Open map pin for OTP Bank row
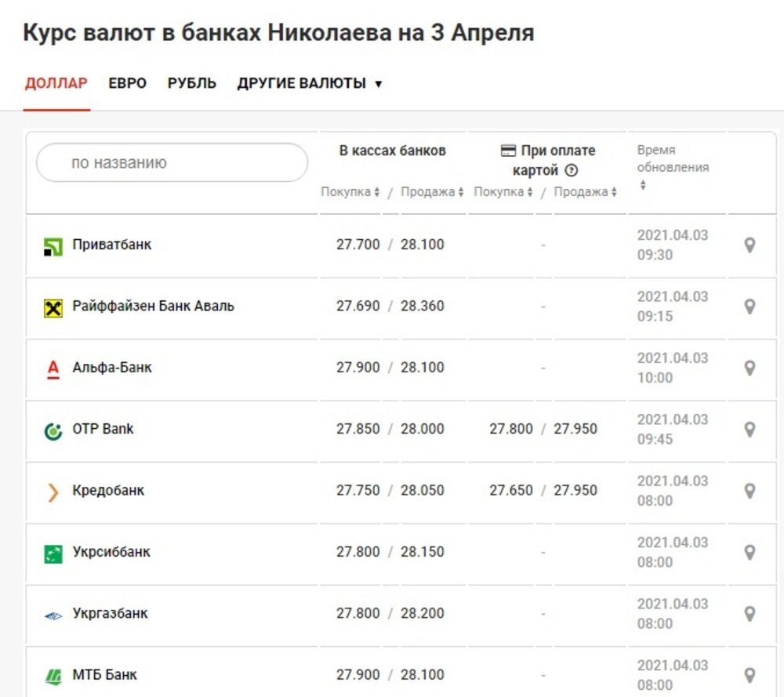784x697 pixels. pyautogui.click(x=750, y=430)
